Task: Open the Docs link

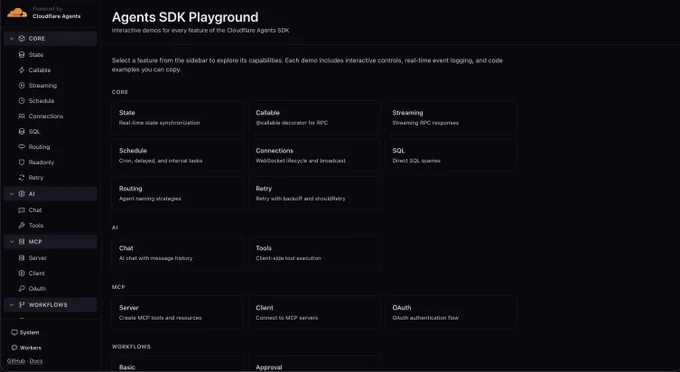Action: [36, 361]
